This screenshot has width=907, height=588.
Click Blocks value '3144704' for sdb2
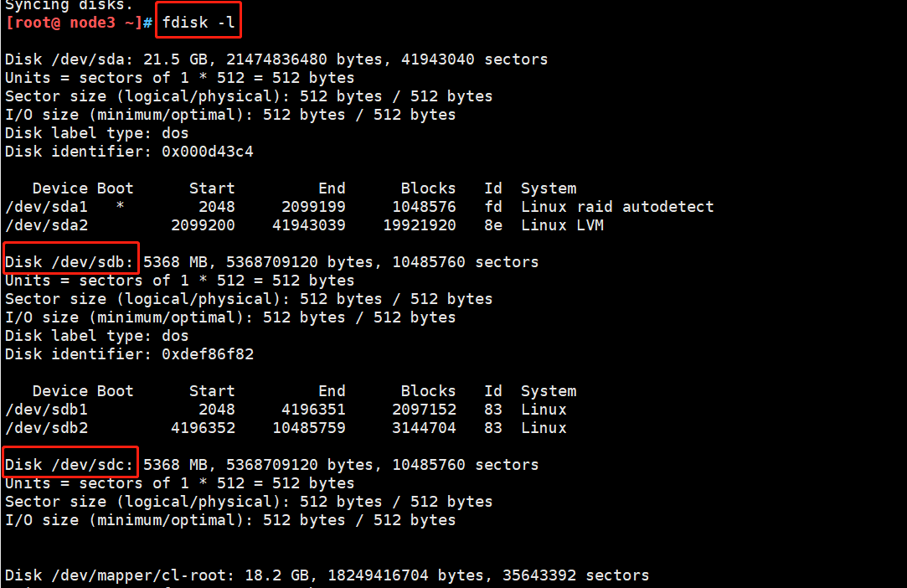click(424, 428)
